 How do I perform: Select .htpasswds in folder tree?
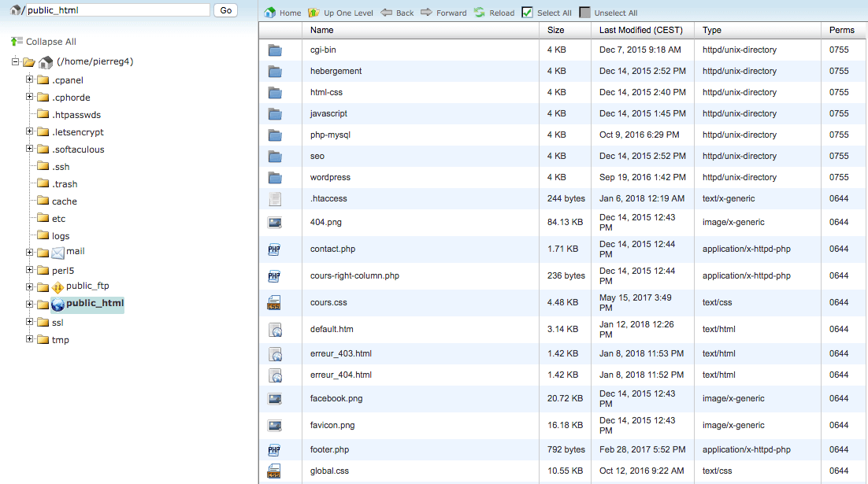coord(76,114)
